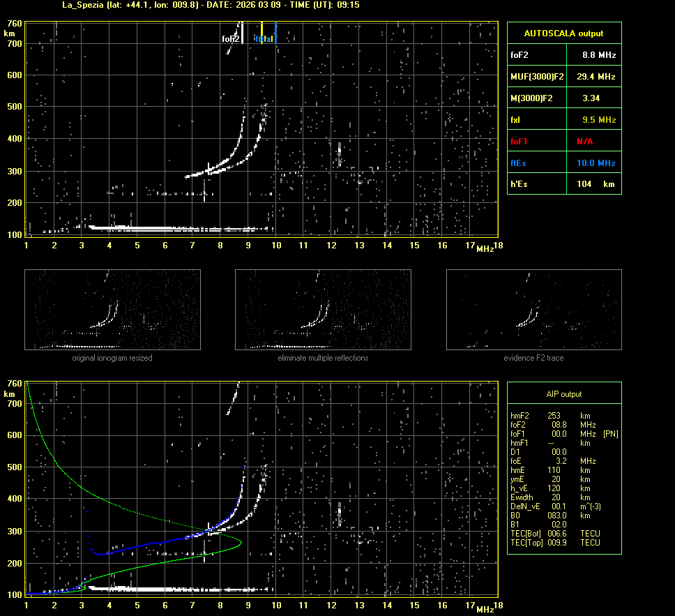Select the MUF(3000)F2 29.4 MHz value
The height and width of the screenshot is (616, 675).
point(599,76)
